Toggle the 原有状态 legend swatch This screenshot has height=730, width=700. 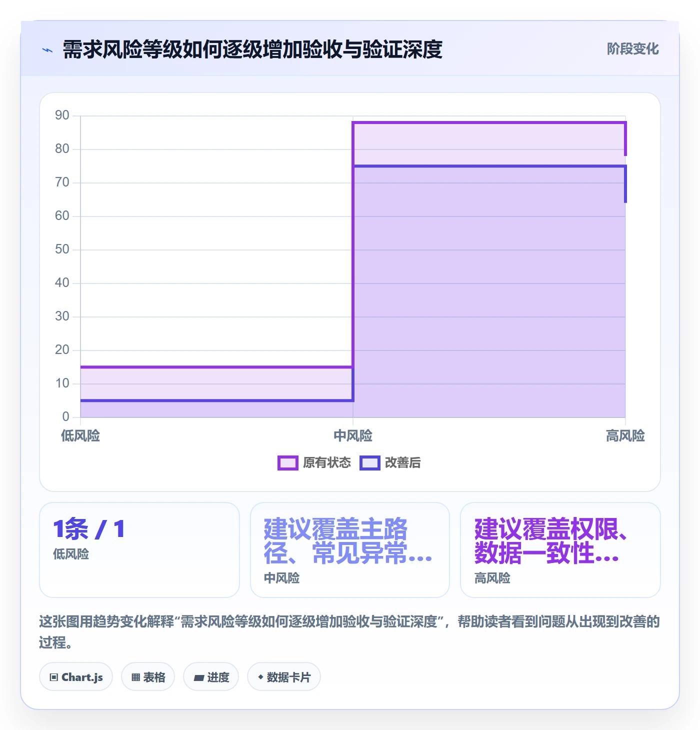click(x=287, y=463)
